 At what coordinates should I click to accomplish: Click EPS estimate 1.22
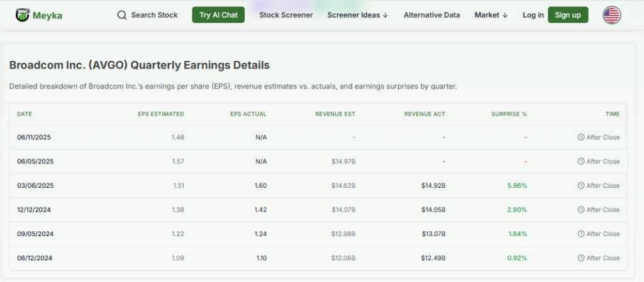pyautogui.click(x=178, y=234)
